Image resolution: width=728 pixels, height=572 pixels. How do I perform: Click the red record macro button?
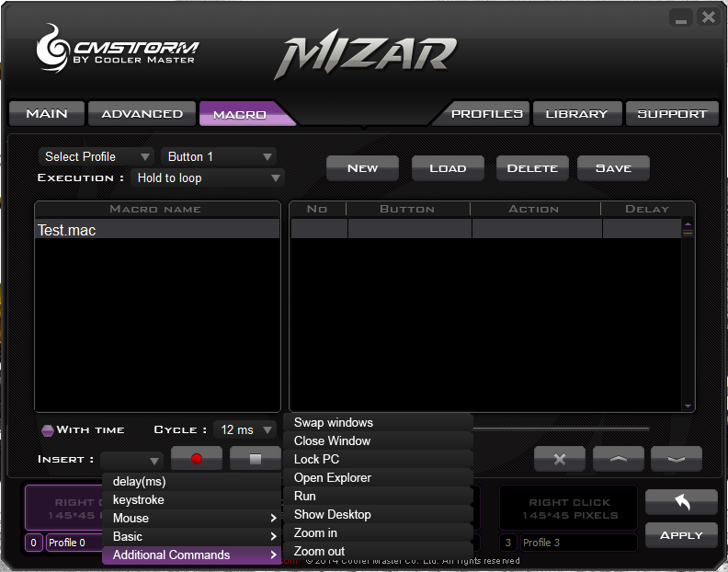click(x=195, y=458)
